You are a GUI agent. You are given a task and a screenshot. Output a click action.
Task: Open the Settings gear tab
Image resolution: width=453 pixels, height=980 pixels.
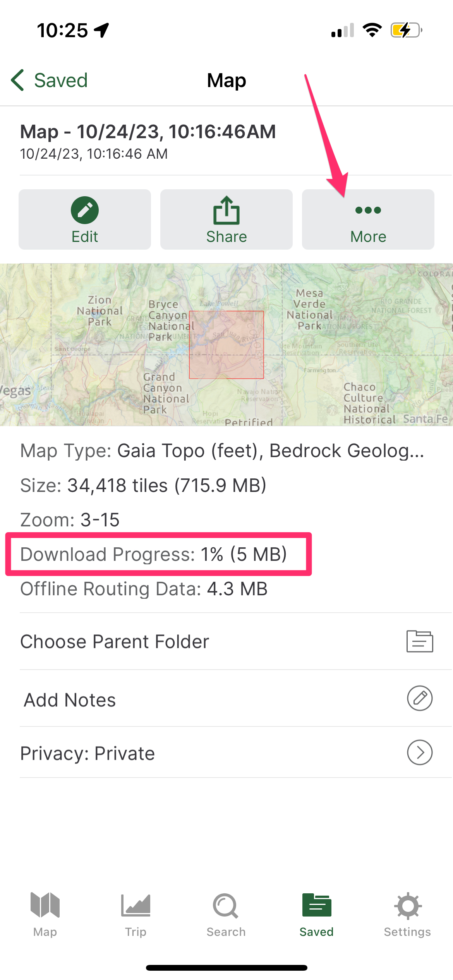[x=408, y=906]
